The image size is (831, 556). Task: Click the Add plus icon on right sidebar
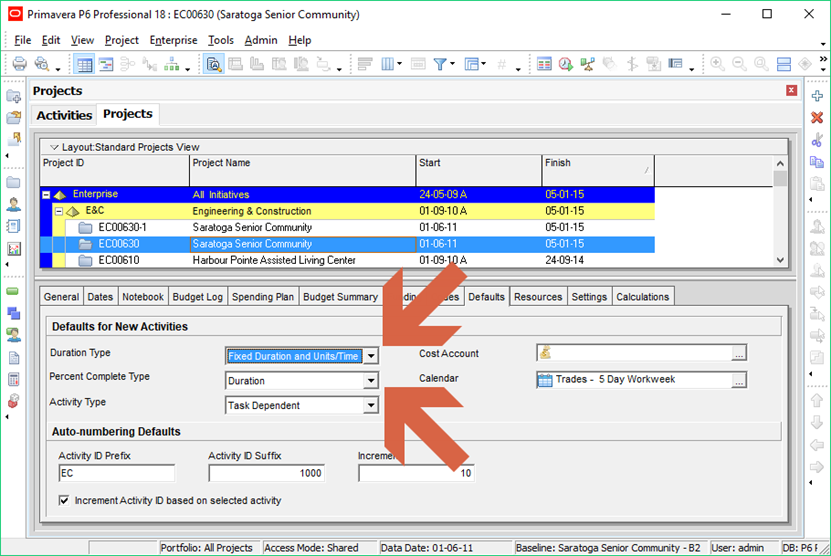point(817,96)
